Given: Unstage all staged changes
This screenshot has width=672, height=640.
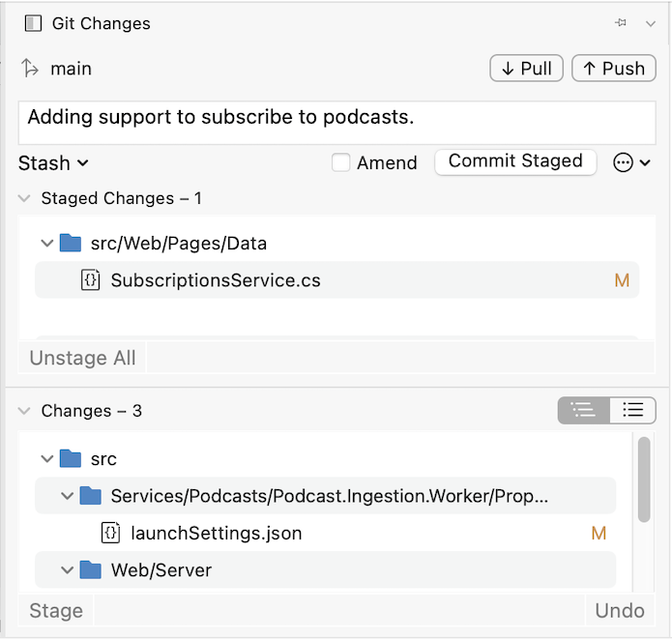Looking at the screenshot, I should (x=82, y=358).
